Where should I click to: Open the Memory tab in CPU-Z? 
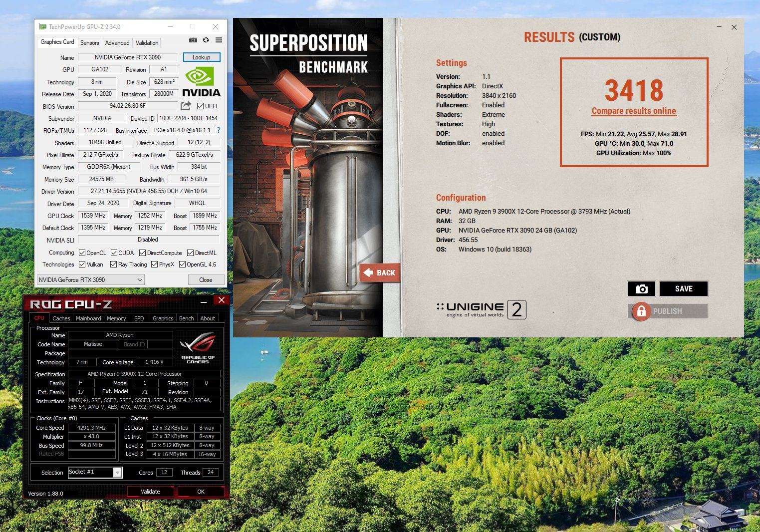pyautogui.click(x=116, y=318)
